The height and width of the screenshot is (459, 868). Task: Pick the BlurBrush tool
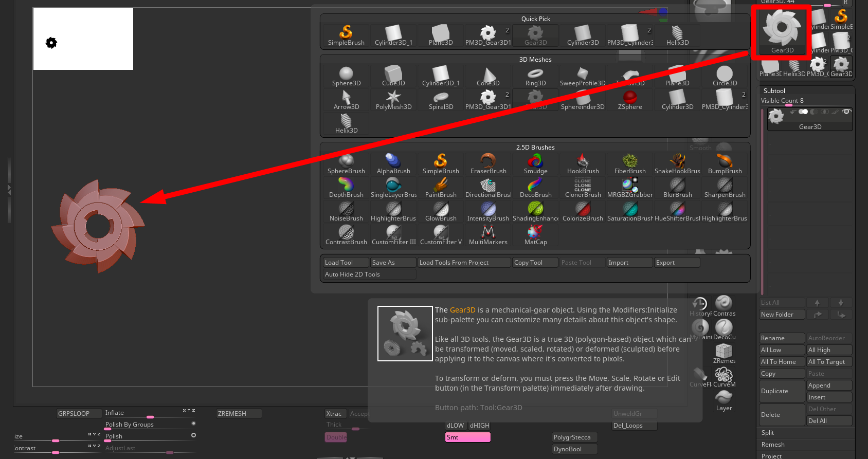click(677, 188)
